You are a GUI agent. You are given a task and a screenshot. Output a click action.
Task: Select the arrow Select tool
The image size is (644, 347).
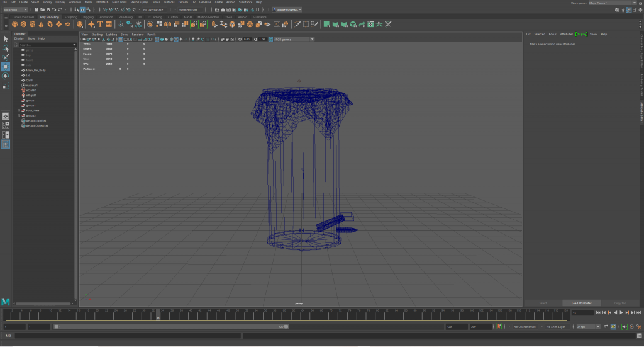click(6, 39)
